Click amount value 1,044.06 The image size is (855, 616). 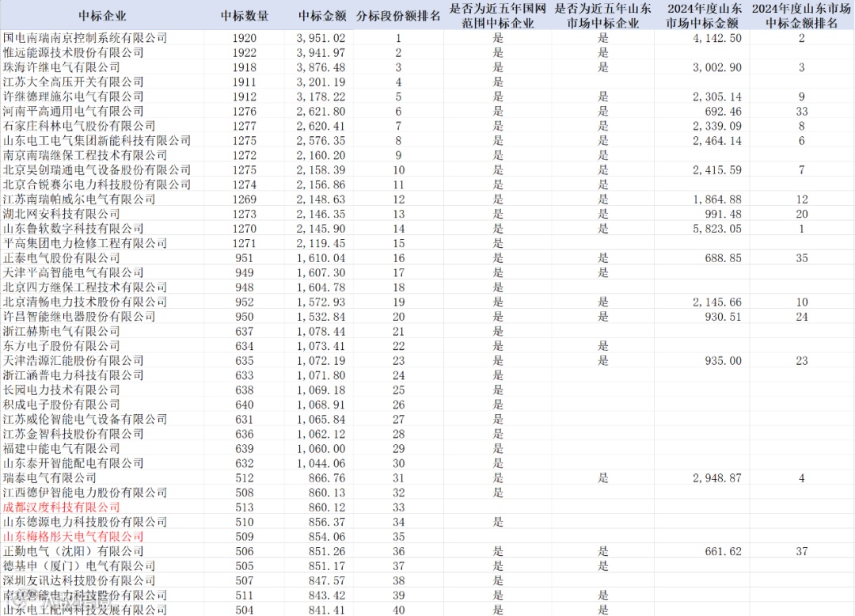[x=321, y=463]
